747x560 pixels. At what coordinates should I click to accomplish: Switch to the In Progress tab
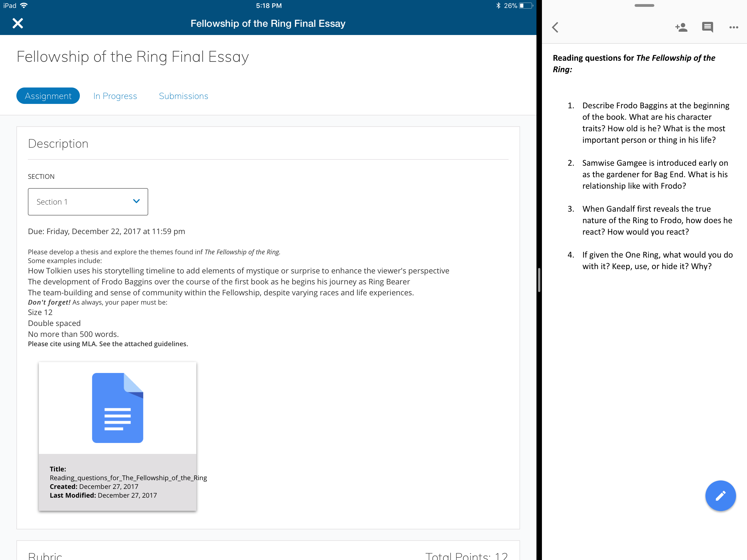coord(115,96)
